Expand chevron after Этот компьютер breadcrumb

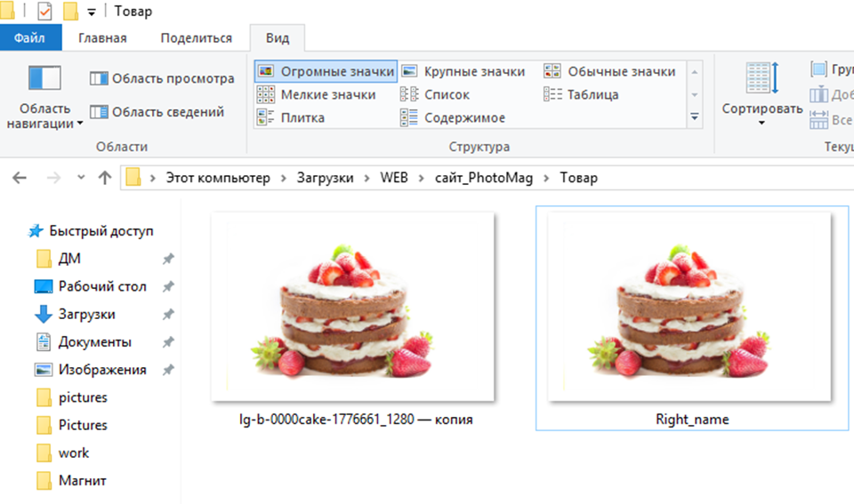(x=284, y=178)
